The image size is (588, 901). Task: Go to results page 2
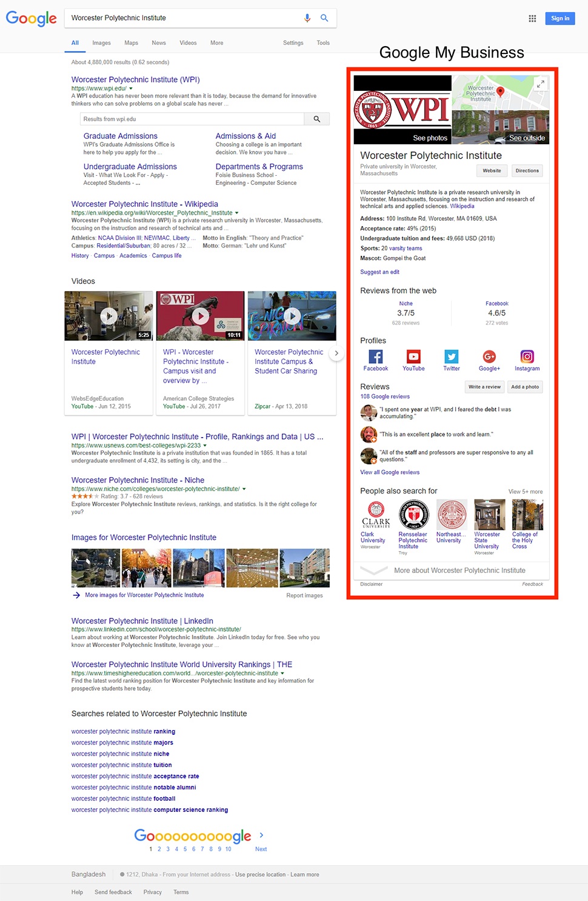(x=159, y=849)
